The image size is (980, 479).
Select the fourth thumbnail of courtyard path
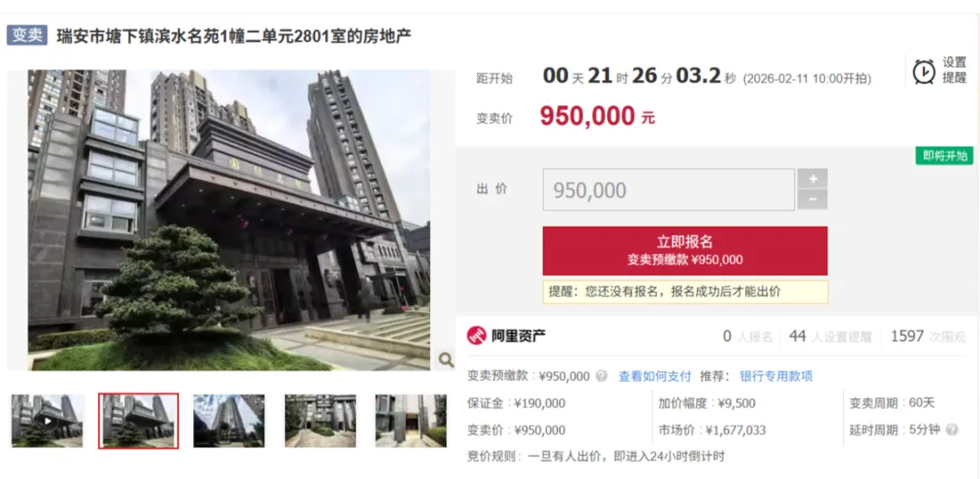click(320, 420)
